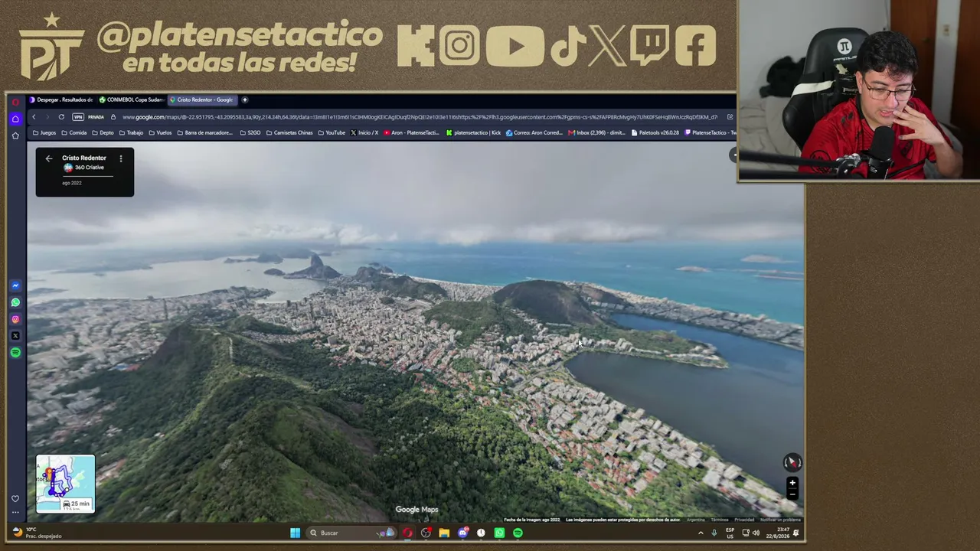Switch to the Despegar results tab
The width and height of the screenshot is (980, 551).
(x=61, y=99)
